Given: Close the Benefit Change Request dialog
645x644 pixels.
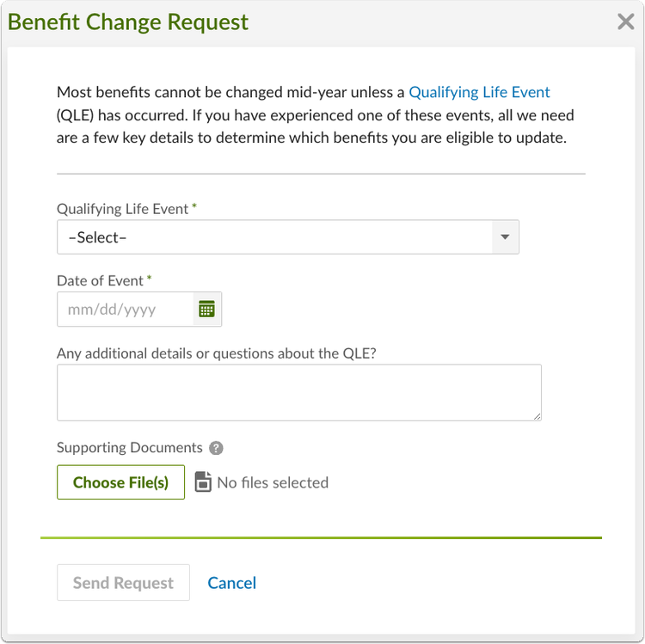Looking at the screenshot, I should click(626, 21).
